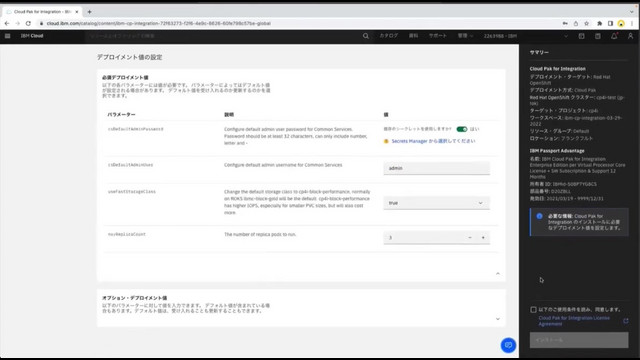Viewport: 640px width, 360px height.
Task: Open the browser extensions puzzle icon
Action: point(599,23)
